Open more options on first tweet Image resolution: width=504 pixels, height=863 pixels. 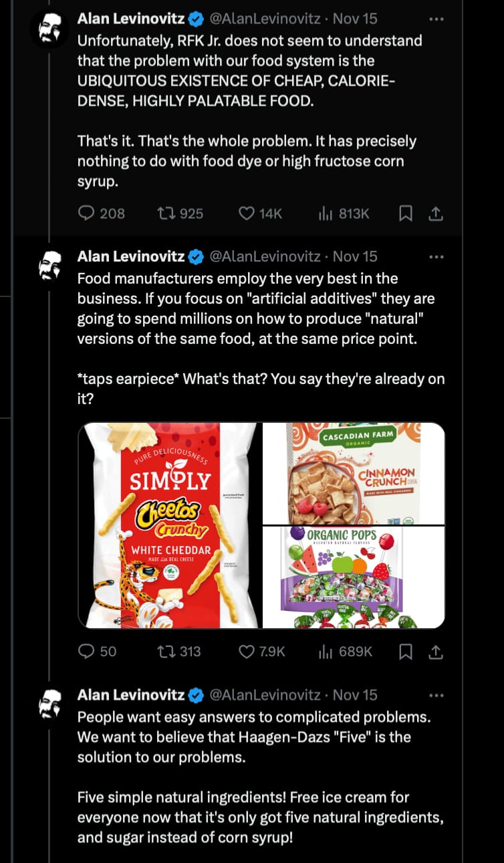click(436, 19)
